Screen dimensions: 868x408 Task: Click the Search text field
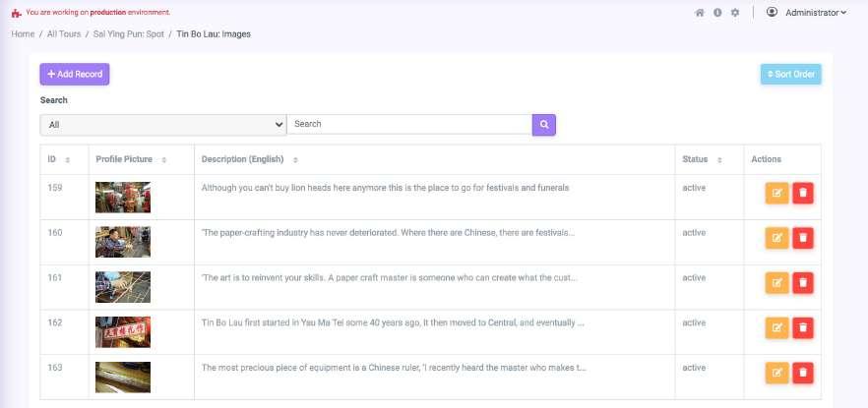tap(409, 125)
